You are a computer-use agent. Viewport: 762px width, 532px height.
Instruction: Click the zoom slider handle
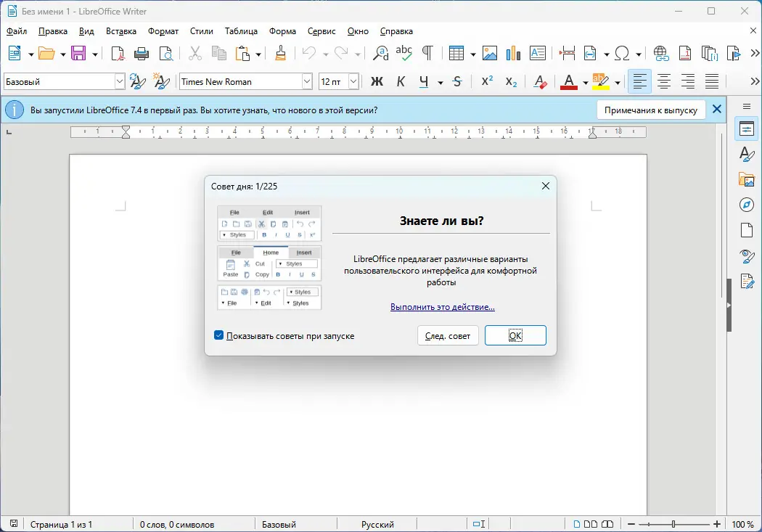coord(673,524)
